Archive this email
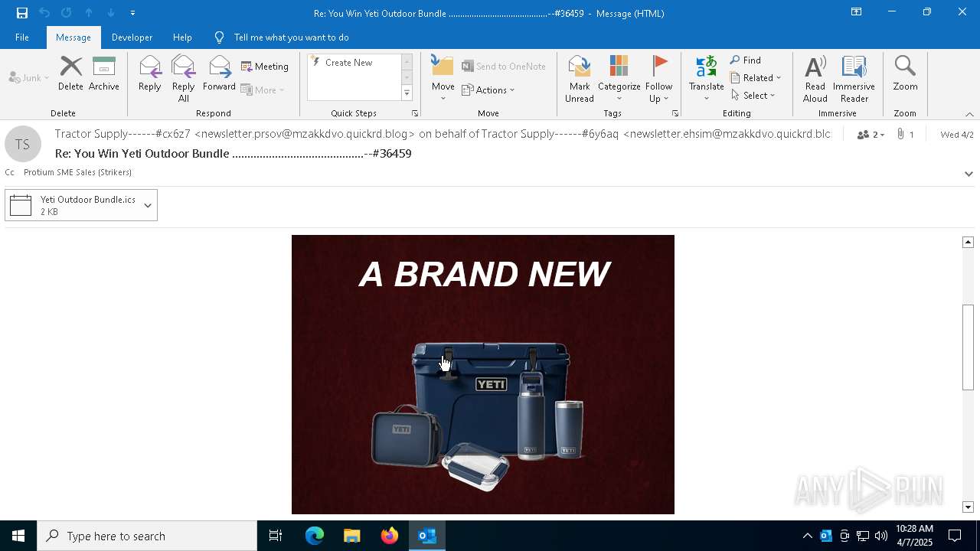 click(104, 73)
